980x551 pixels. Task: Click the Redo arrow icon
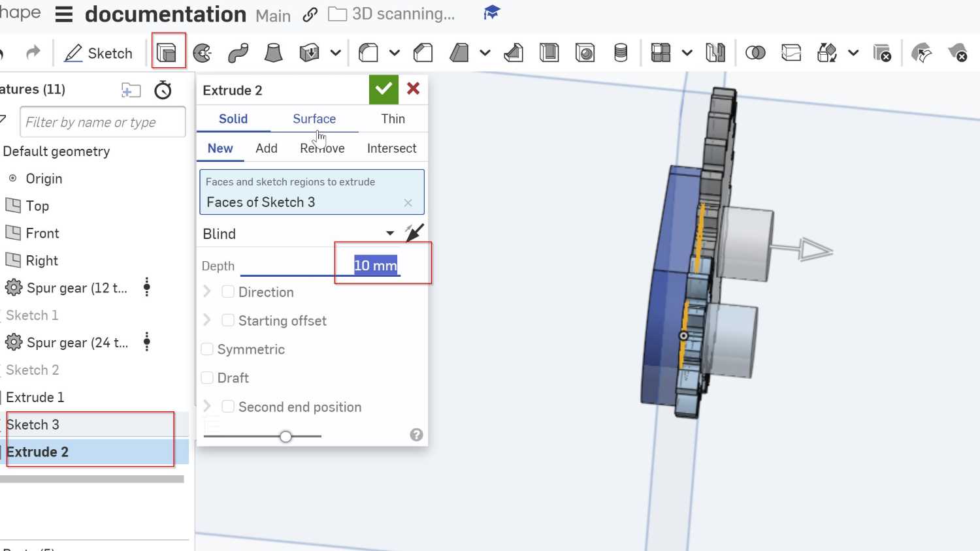[33, 52]
